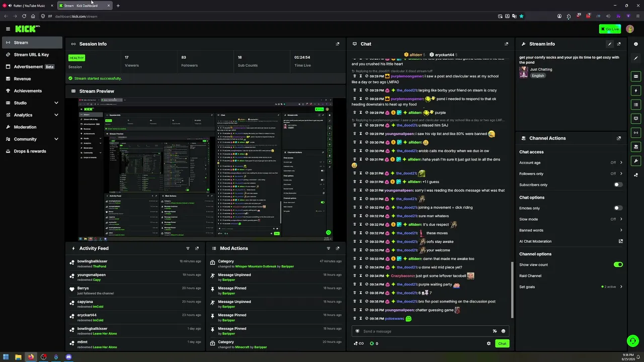Open chat settings gear icon

click(x=489, y=343)
